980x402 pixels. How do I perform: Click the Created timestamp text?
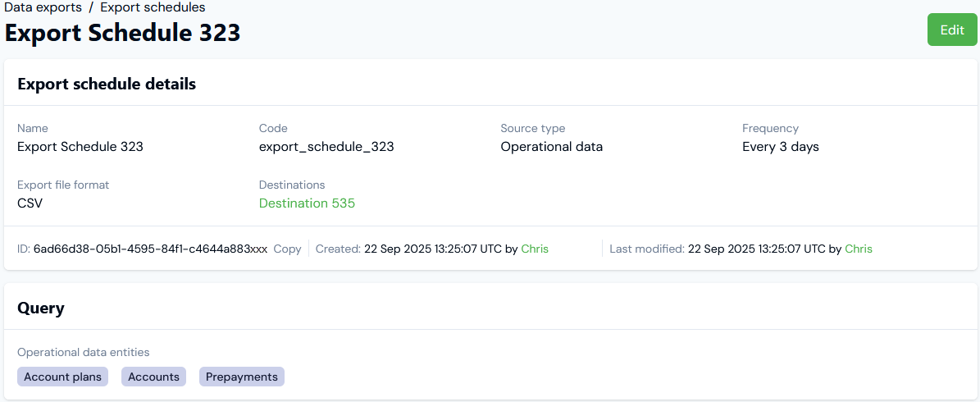pyautogui.click(x=433, y=249)
